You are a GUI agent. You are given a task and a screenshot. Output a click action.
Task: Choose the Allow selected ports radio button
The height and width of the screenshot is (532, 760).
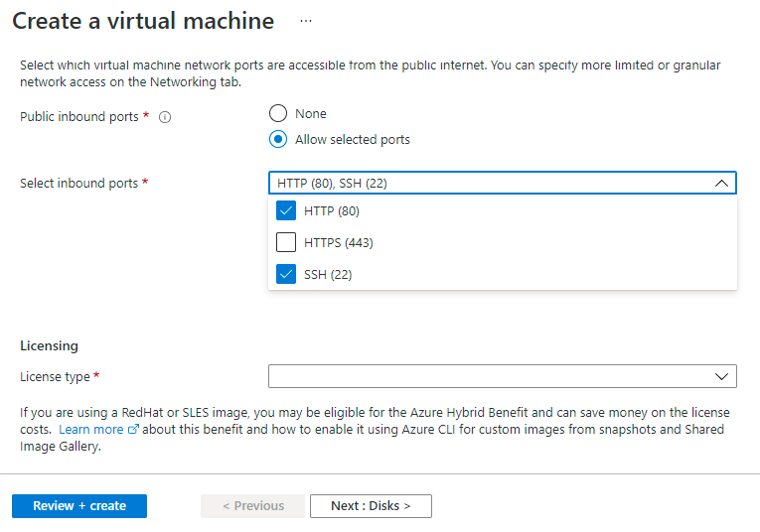(278, 140)
